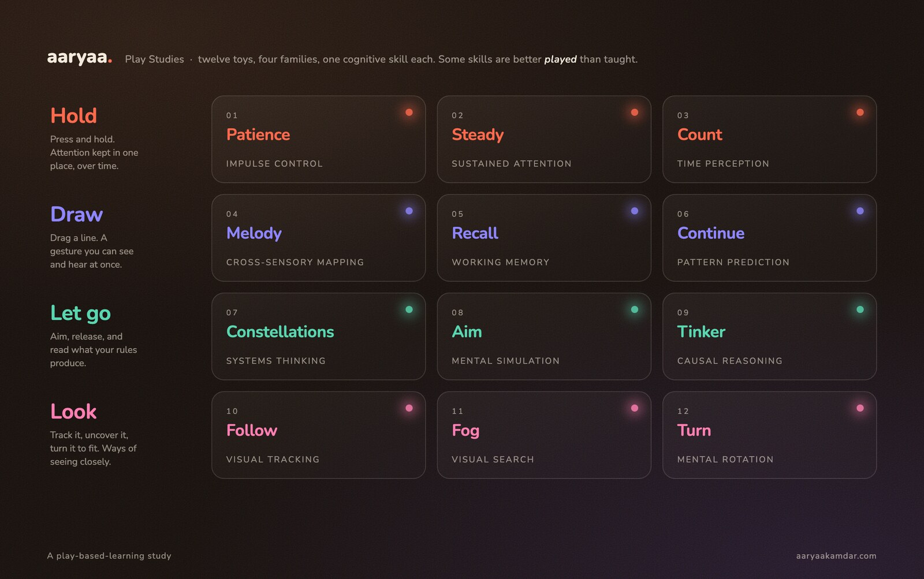Viewport: 924px width, 579px height.
Task: Click the purple dot on Continue card
Action: [860, 211]
